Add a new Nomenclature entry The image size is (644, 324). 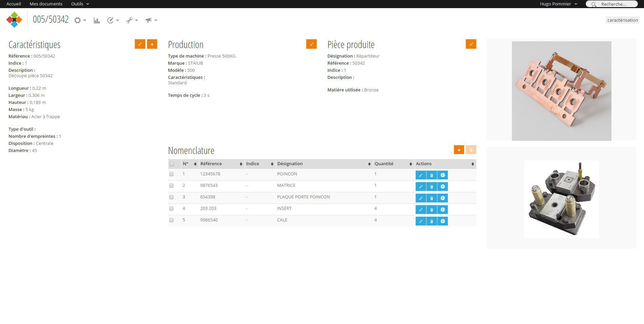459,150
